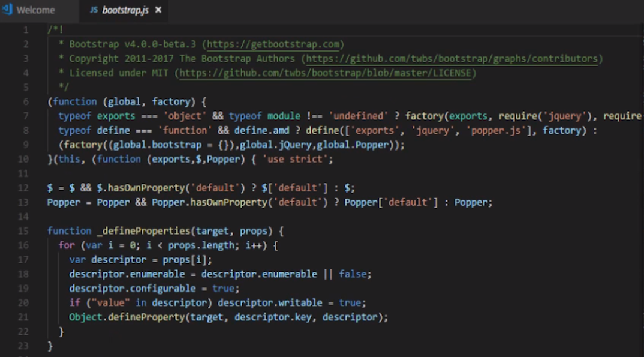Click line number 15 in the gutter
The width and height of the screenshot is (644, 357).
[23, 231]
